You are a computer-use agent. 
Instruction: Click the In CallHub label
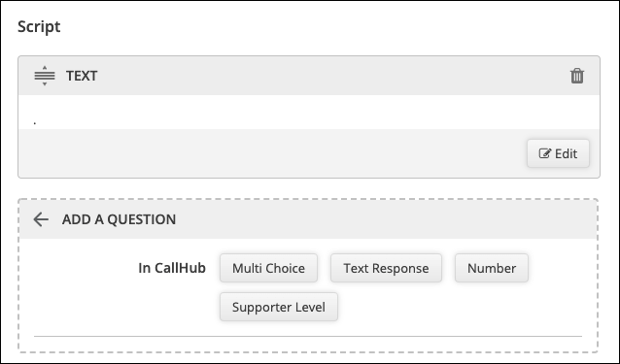point(172,268)
